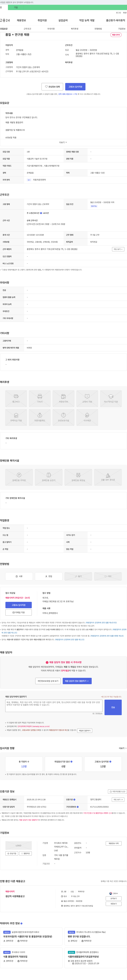The height and width of the screenshot is (980, 127).
Task: Click the 면접 selection step box
Action: point(49,576)
